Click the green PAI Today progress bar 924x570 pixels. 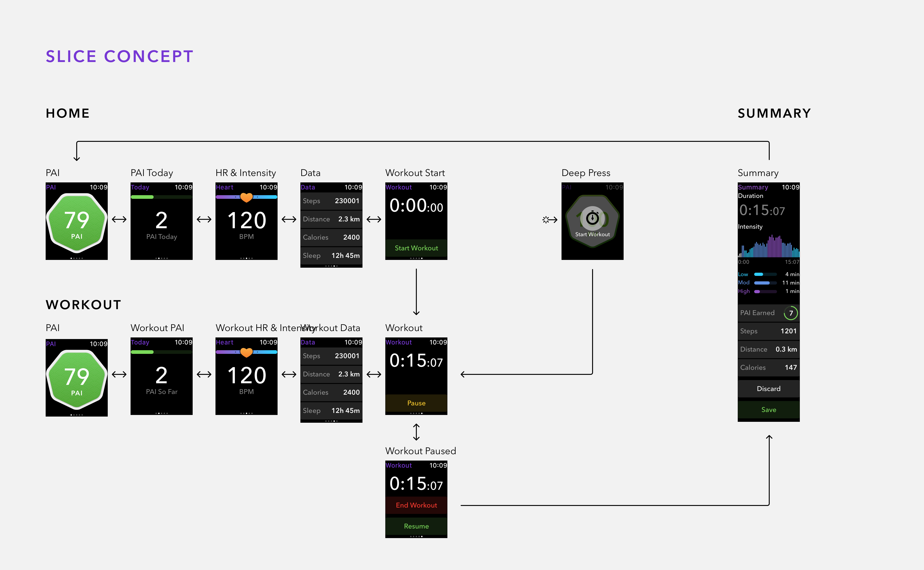142,197
